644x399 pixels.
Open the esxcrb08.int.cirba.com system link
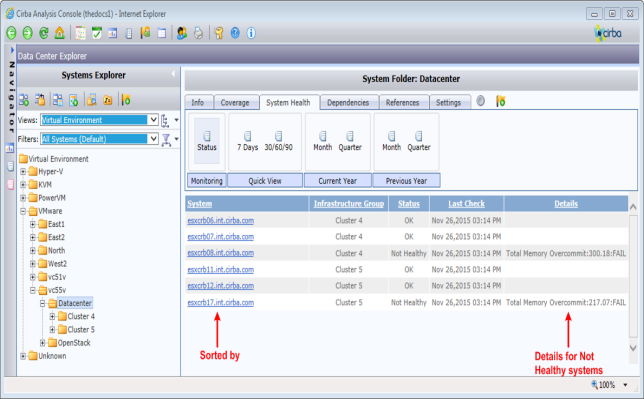[x=221, y=253]
